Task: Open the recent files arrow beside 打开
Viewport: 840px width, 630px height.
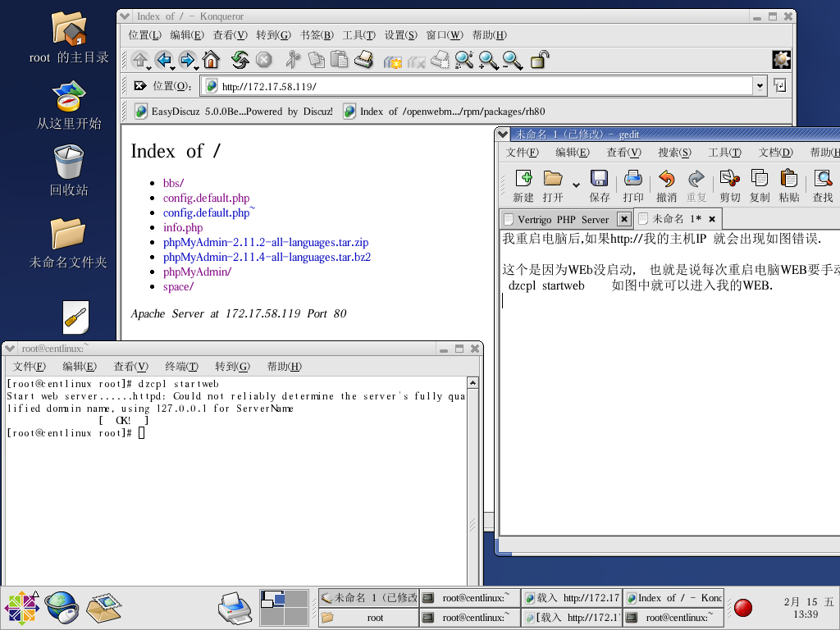Action: (576, 184)
